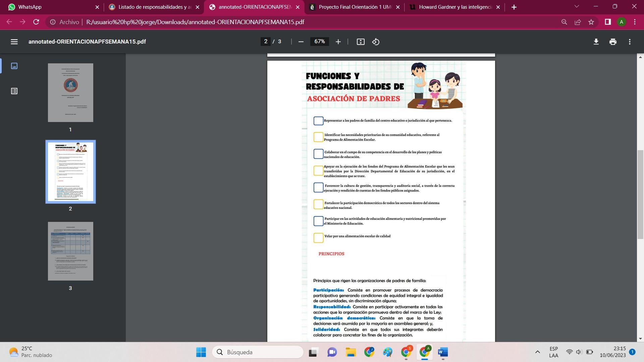
Task: Click the rotate counterclockwise icon
Action: (x=376, y=42)
